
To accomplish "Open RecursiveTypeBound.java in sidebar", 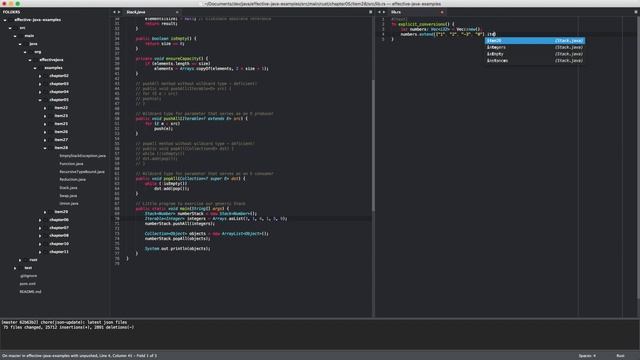I will click(82, 172).
